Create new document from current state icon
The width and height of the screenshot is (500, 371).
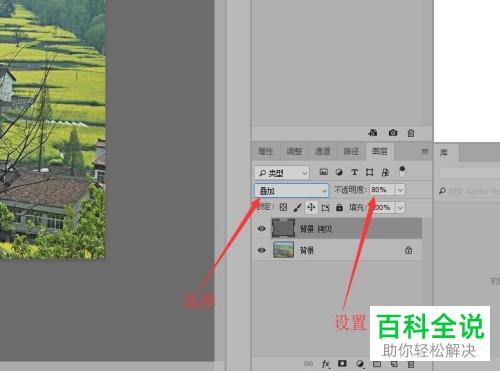(373, 133)
